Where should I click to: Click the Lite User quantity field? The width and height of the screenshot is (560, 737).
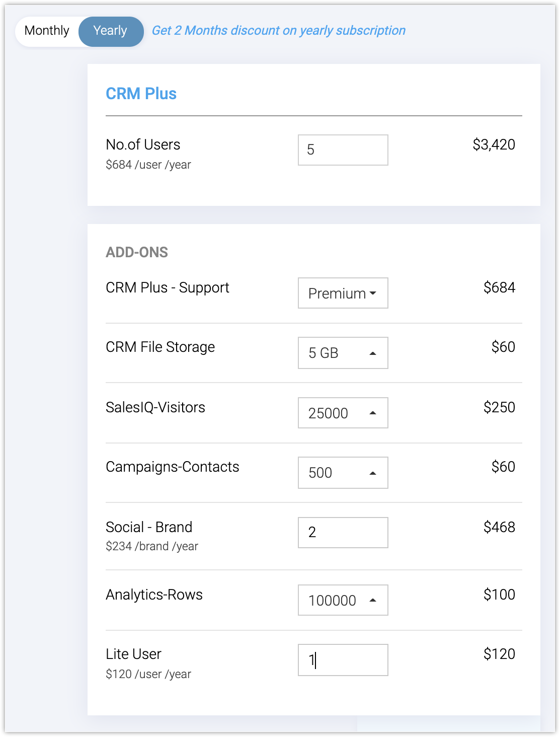pyautogui.click(x=343, y=660)
